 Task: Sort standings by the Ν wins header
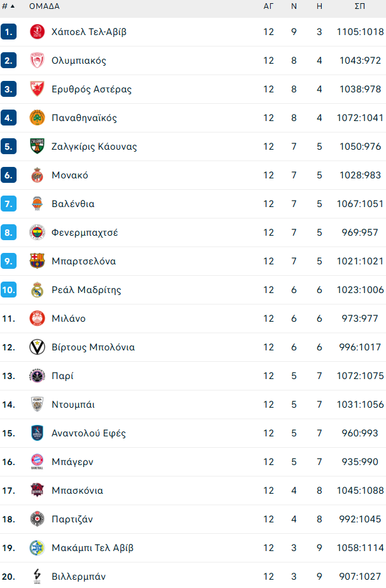click(294, 6)
